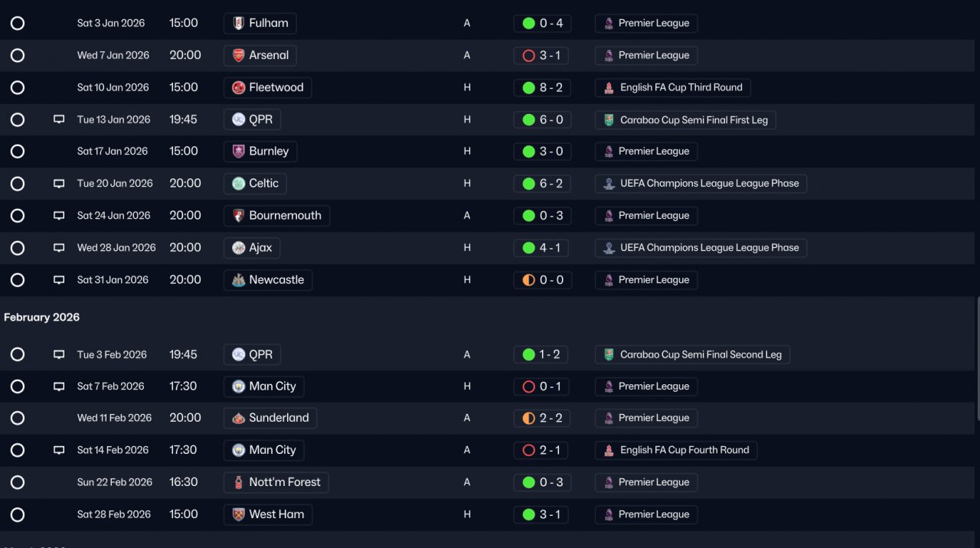Screen dimensions: 980x548
Task: Click the Arsenal club crest icon
Action: pyautogui.click(x=239, y=55)
